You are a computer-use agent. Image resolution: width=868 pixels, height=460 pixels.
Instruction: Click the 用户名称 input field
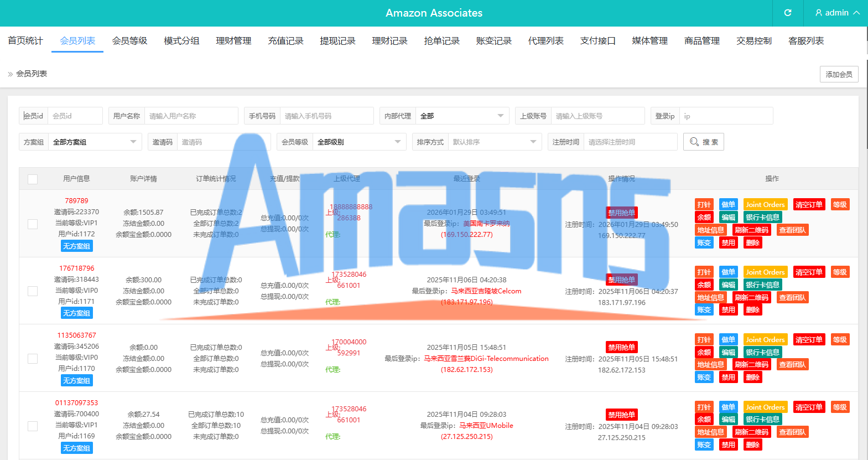[191, 116]
